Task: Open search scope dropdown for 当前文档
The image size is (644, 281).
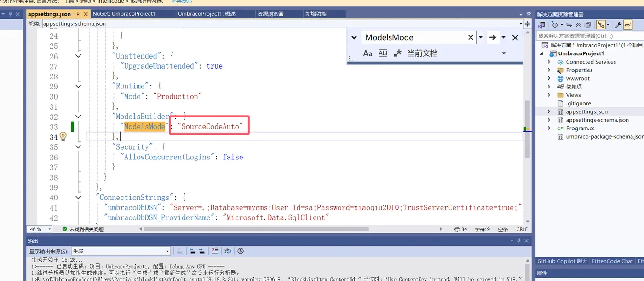Action: click(x=504, y=53)
